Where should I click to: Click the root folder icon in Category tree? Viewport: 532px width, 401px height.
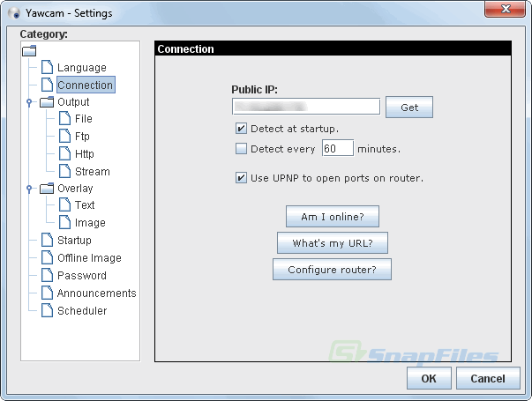[x=29, y=51]
